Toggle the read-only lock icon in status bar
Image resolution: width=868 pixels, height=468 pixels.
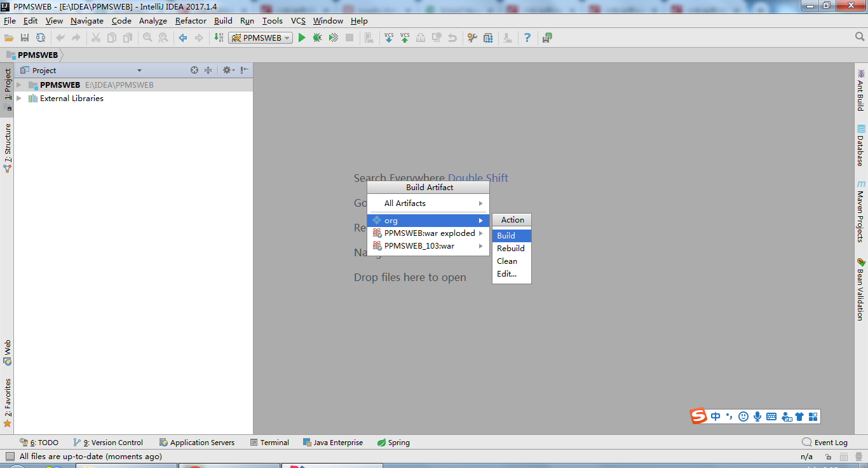pyautogui.click(x=828, y=457)
